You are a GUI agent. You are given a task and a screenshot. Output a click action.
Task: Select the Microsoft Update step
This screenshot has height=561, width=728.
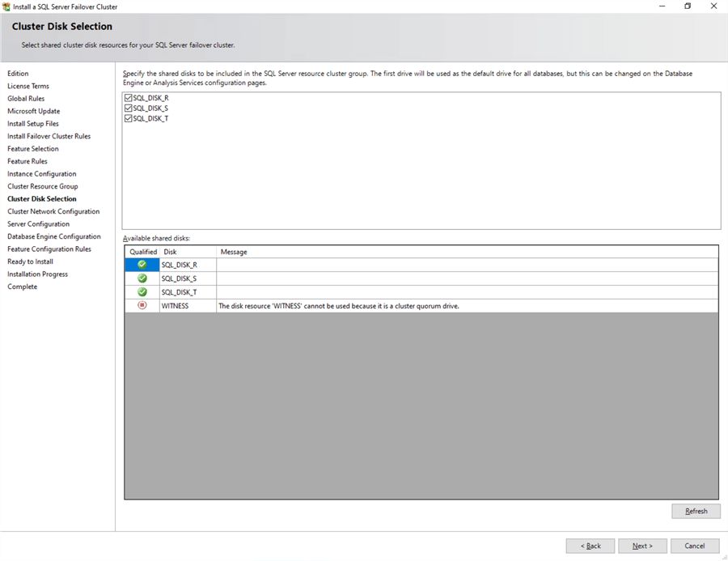[33, 111]
